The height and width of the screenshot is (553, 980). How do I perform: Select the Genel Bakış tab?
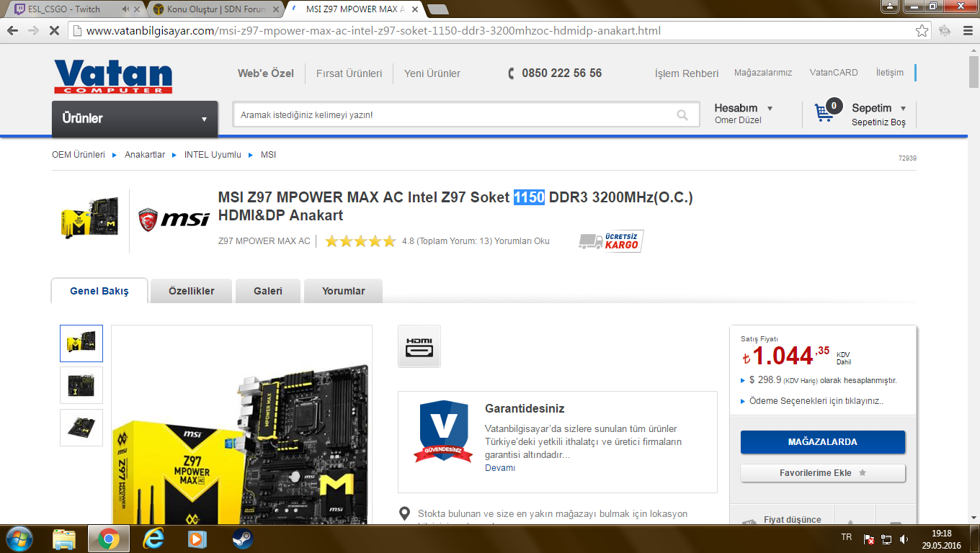point(99,291)
